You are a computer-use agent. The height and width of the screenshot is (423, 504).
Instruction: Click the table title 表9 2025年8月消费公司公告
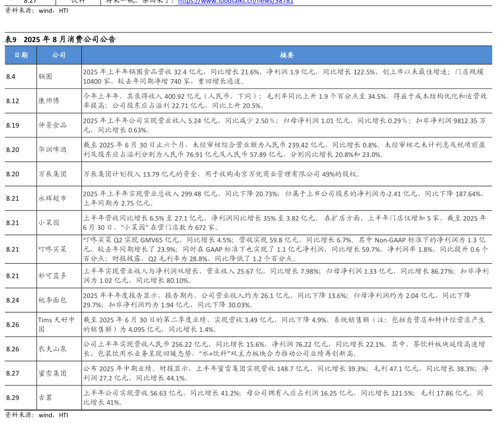(60, 39)
